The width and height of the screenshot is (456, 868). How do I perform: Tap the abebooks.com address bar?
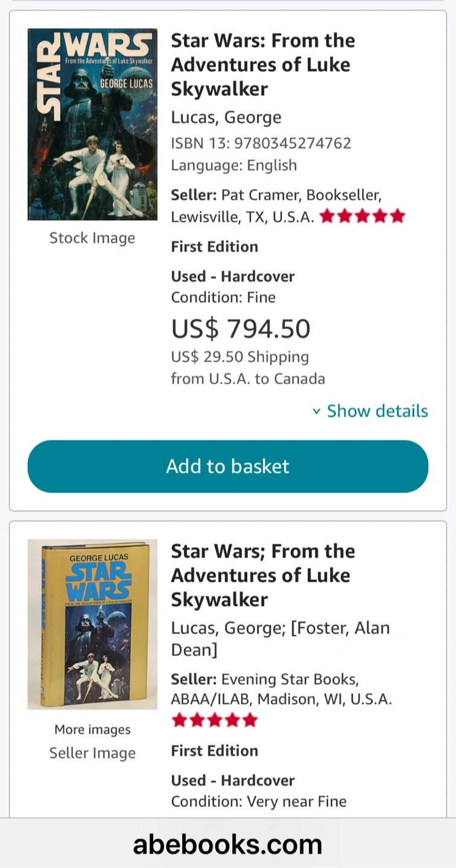click(228, 844)
